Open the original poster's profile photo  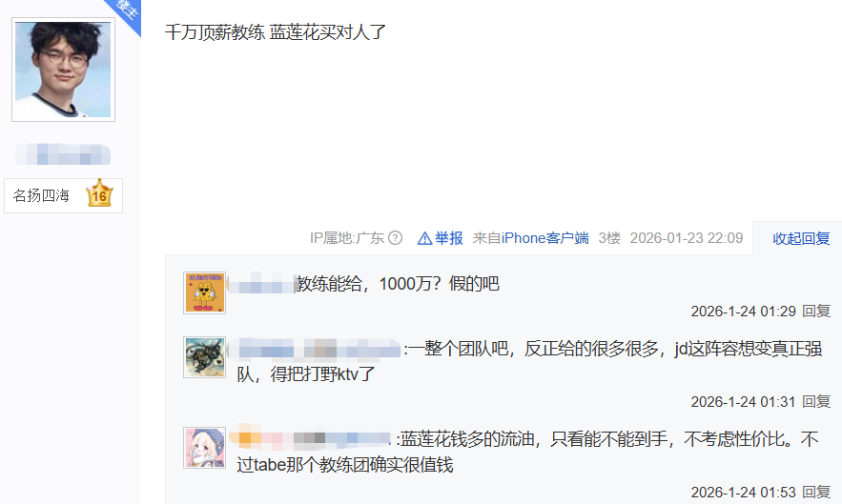coord(63,70)
